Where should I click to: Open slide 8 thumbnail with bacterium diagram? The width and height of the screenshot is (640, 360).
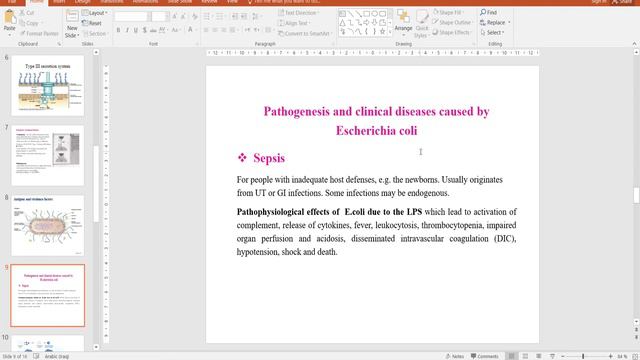pos(48,226)
